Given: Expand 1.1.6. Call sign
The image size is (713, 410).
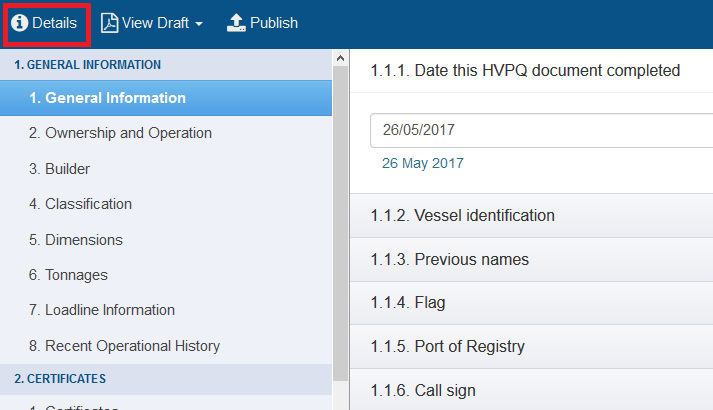Looking at the screenshot, I should click(531, 390).
